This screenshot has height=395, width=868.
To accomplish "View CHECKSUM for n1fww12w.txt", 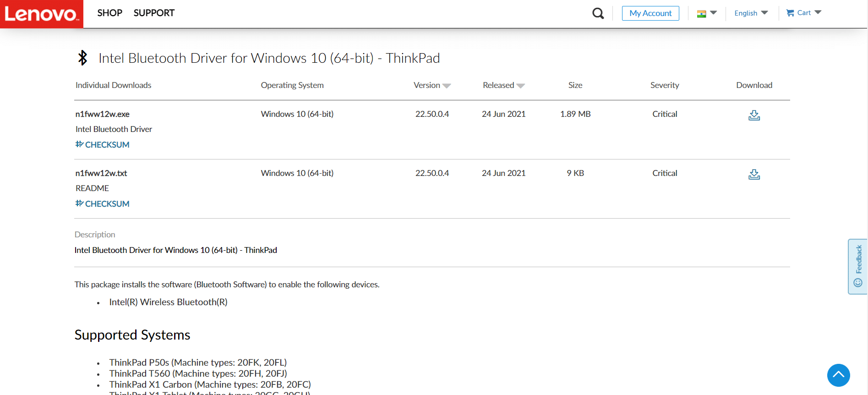I will click(x=103, y=204).
